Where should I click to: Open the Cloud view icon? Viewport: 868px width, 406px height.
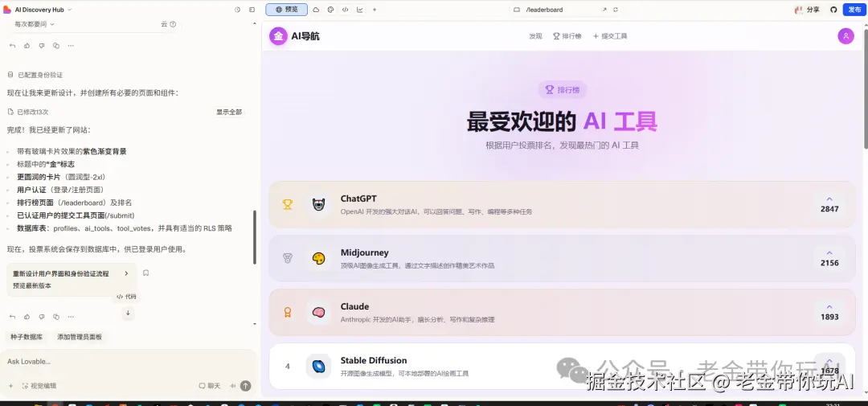point(316,10)
